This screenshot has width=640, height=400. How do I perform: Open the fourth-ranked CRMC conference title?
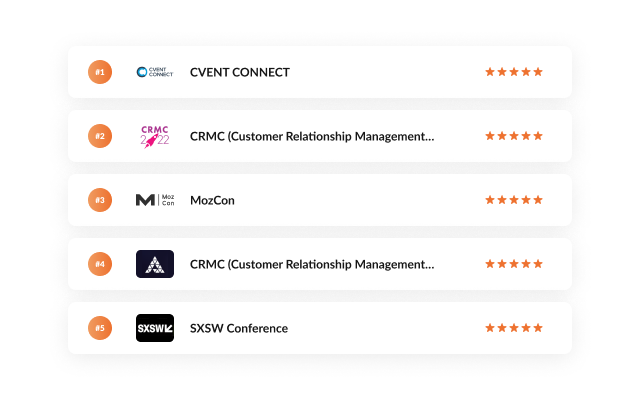(312, 264)
